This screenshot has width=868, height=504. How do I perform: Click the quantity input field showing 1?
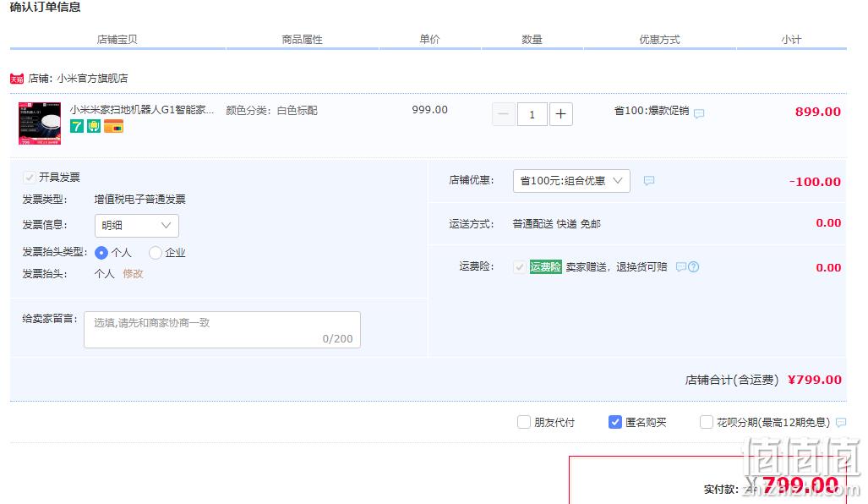(532, 114)
